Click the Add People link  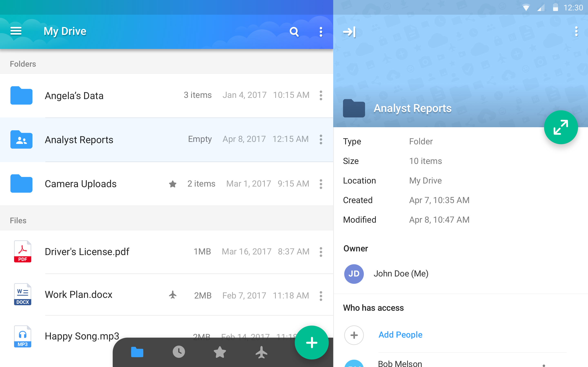coord(400,335)
